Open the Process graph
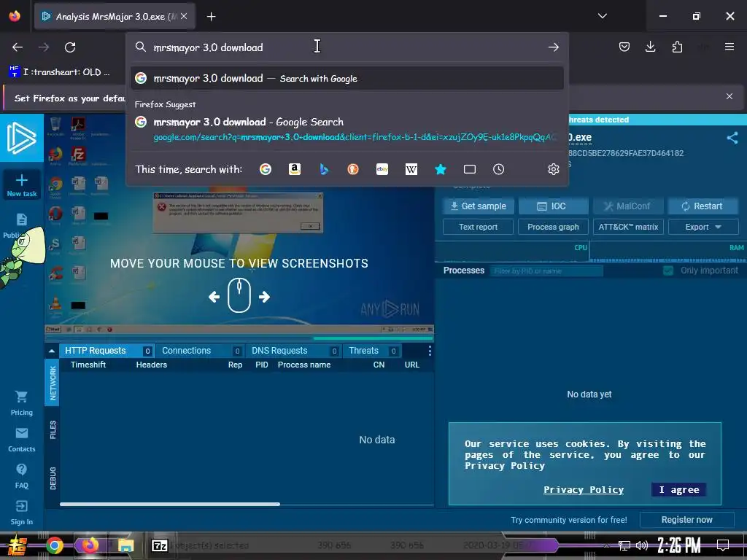The width and height of the screenshot is (747, 560). coord(553,227)
